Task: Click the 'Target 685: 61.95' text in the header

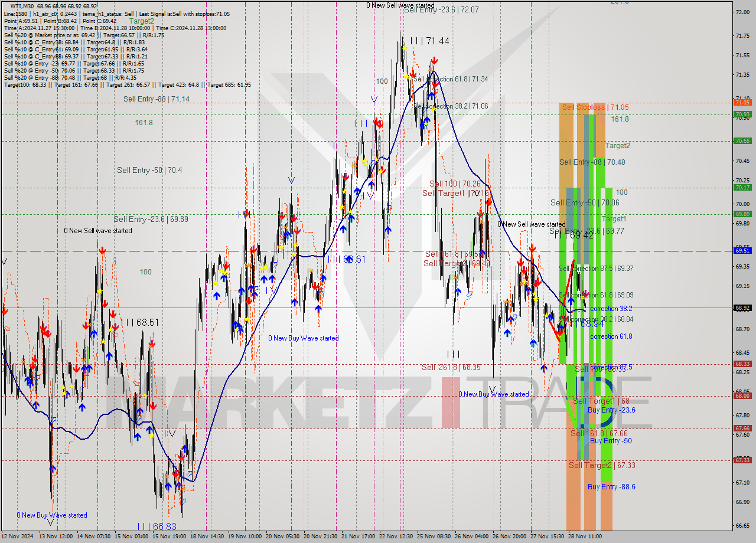Action: pos(229,84)
